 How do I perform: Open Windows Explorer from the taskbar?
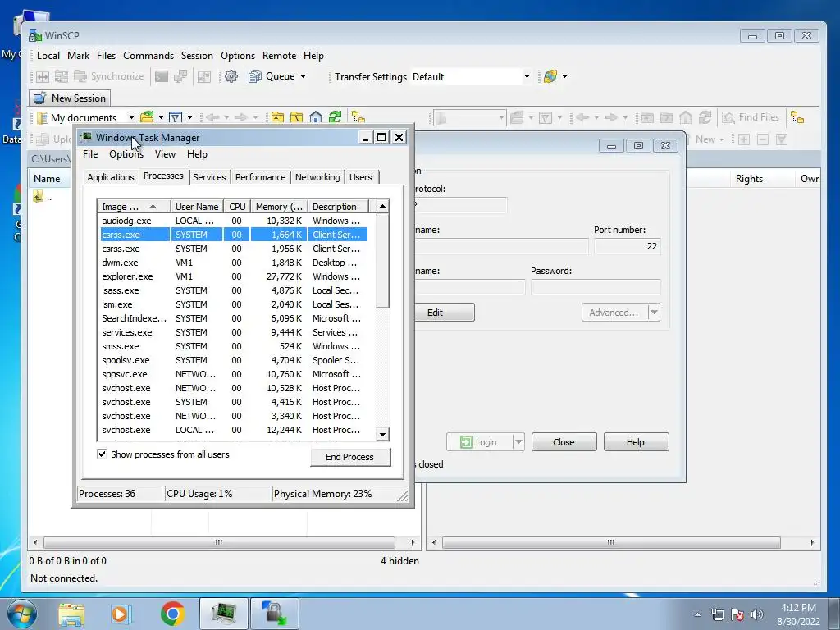pyautogui.click(x=71, y=614)
